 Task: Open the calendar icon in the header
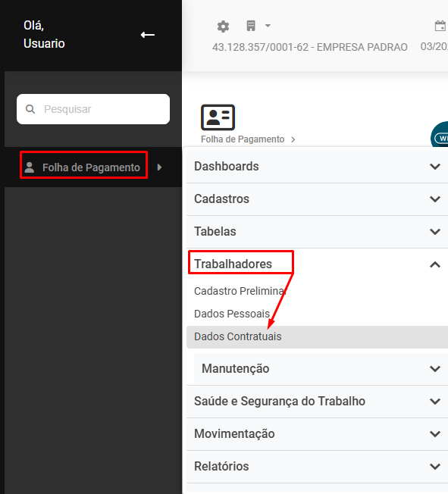coord(440,26)
